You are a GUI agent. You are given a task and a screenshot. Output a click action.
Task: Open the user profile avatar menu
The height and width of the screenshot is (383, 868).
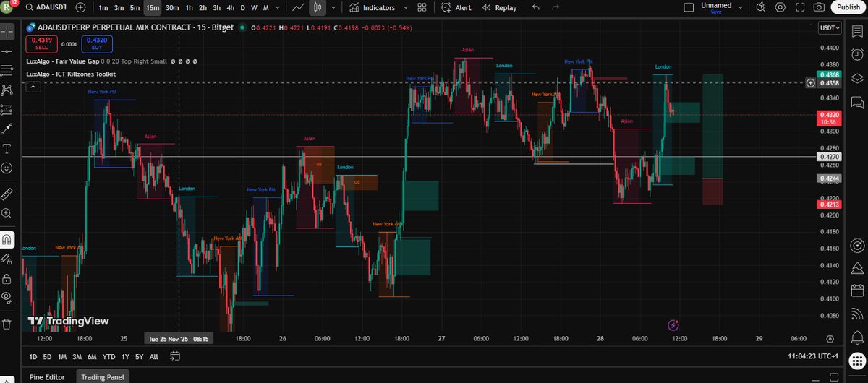8,7
